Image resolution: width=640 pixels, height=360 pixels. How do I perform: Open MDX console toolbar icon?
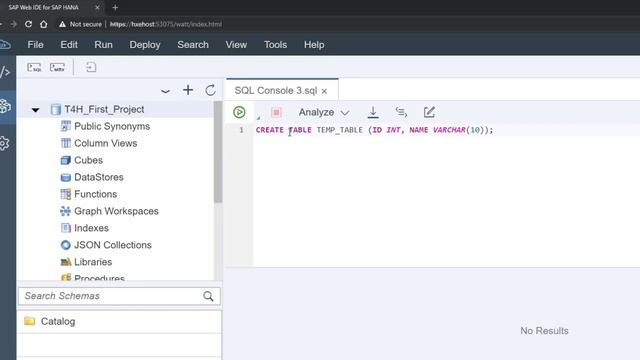pos(58,67)
